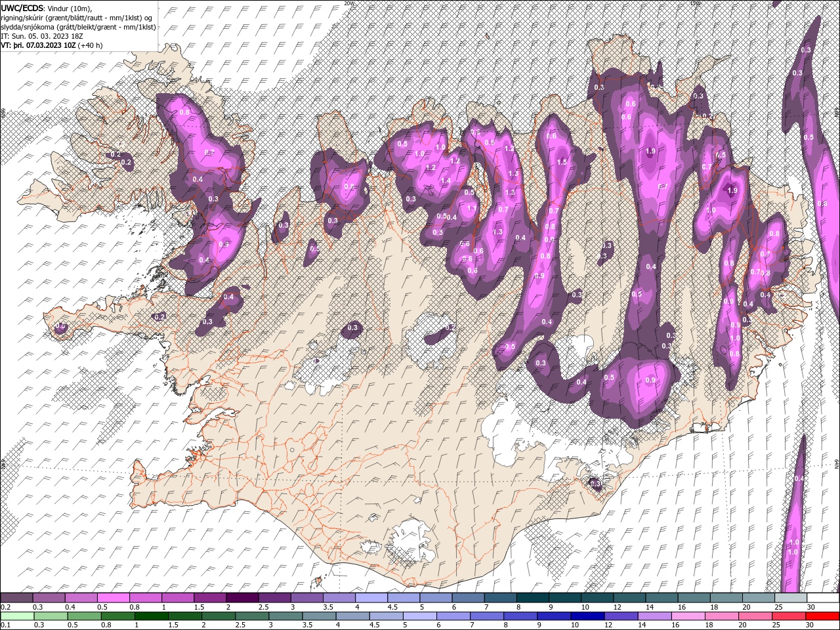This screenshot has height=630, width=840.
Task: Click the 1.4 snowfall value on the map
Action: [446, 181]
